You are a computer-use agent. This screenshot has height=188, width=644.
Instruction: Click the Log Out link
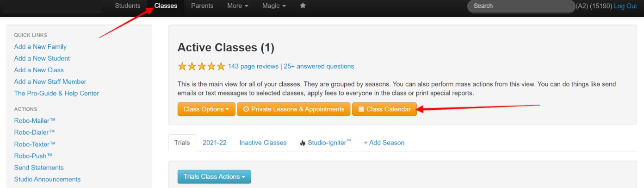[625, 6]
